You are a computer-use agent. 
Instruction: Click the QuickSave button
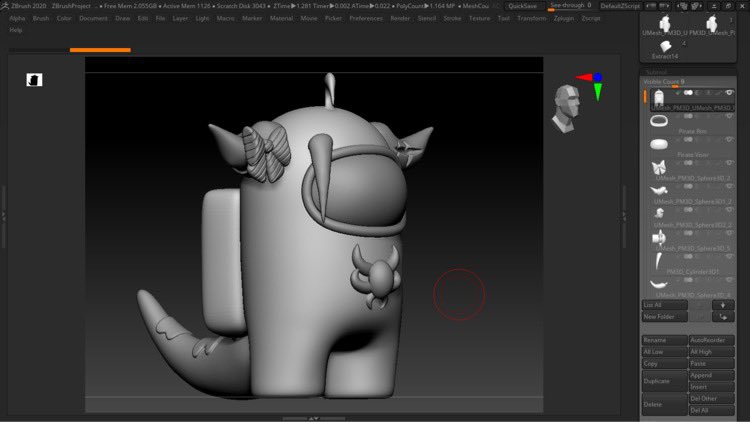pyautogui.click(x=522, y=6)
